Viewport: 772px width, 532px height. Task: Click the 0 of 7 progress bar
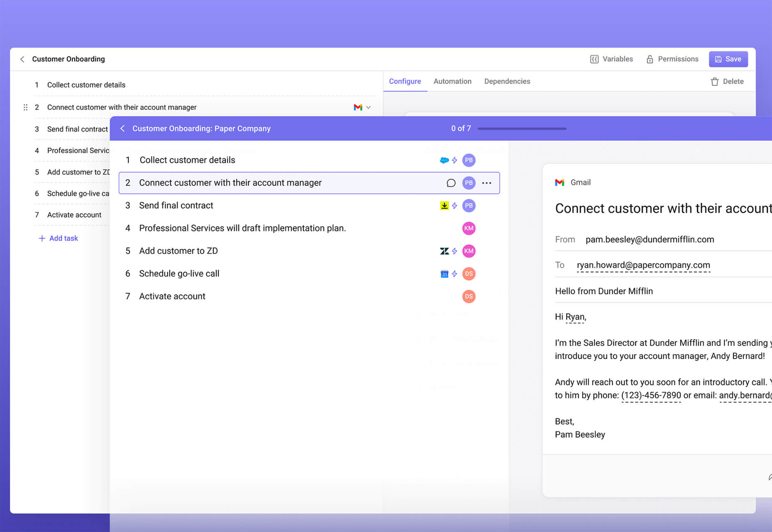pyautogui.click(x=522, y=129)
